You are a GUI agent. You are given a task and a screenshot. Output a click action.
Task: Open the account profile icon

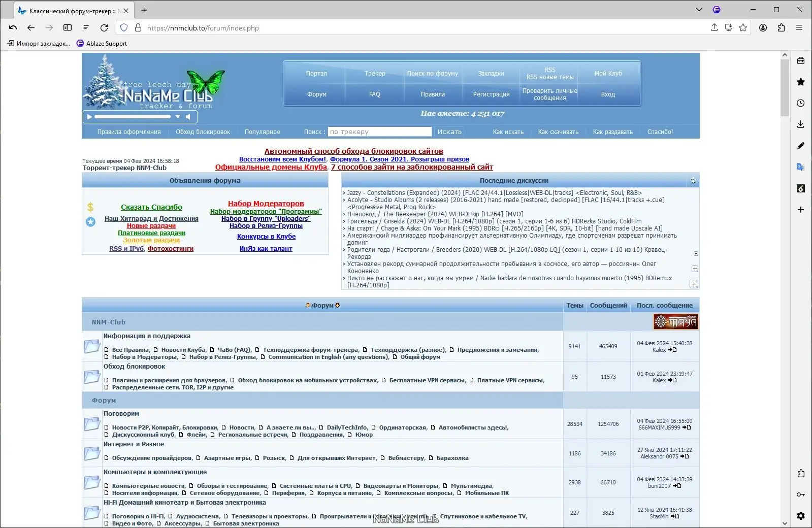pyautogui.click(x=763, y=28)
